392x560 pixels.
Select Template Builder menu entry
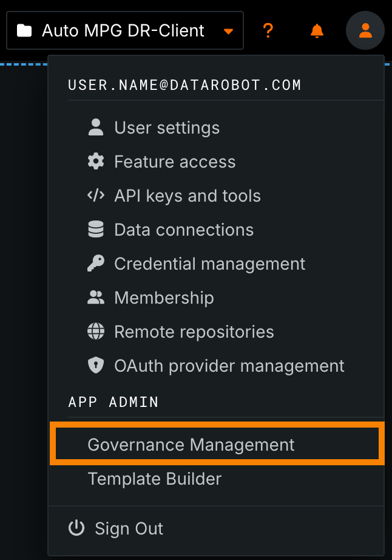155,479
